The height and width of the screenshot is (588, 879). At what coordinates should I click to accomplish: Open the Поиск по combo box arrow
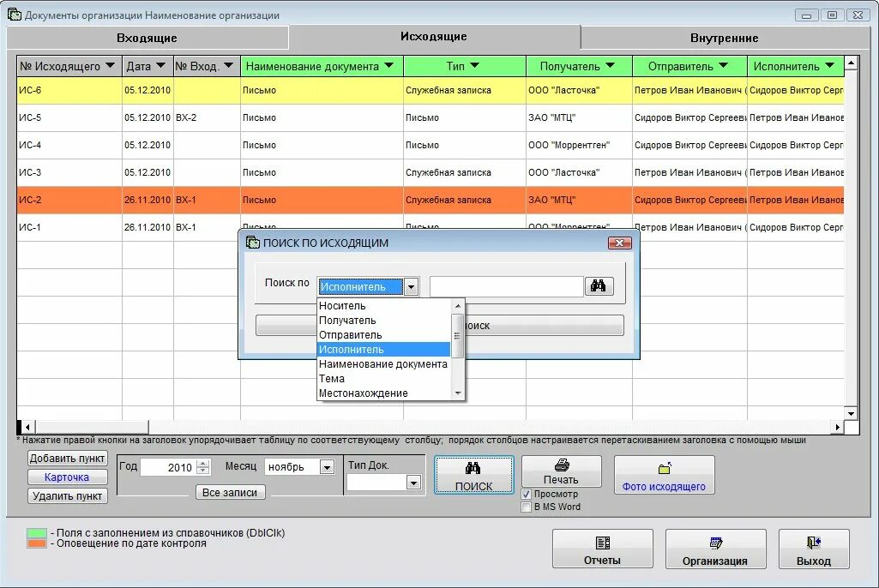[x=411, y=287]
